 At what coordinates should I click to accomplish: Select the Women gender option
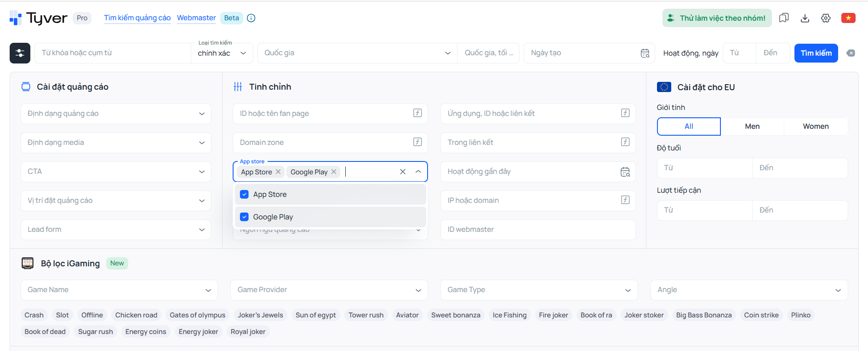coord(816,127)
